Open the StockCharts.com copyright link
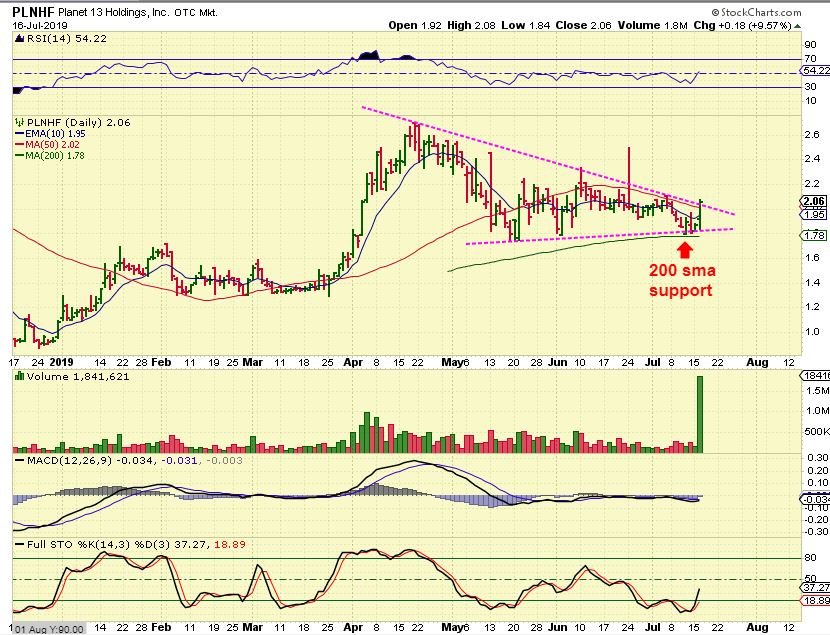Image resolution: width=830 pixels, height=635 pixels. [756, 12]
